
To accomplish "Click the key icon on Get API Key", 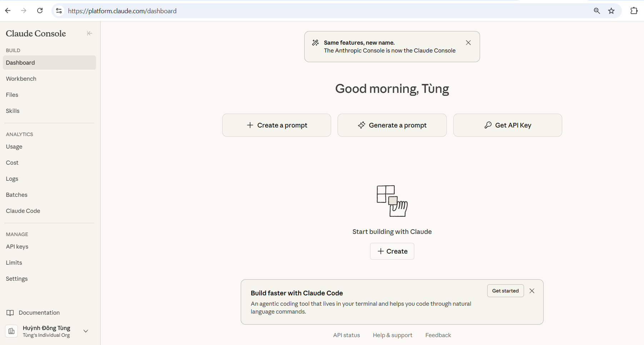I will click(x=488, y=125).
